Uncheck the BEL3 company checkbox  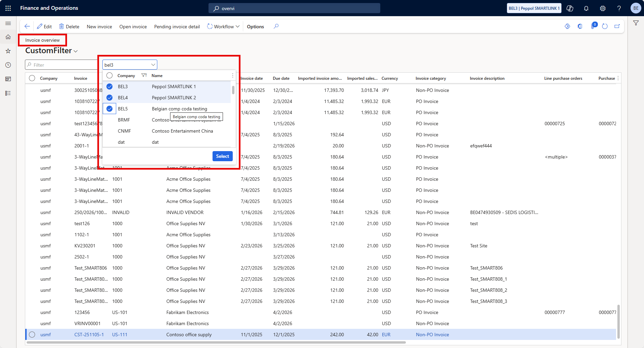(x=109, y=86)
